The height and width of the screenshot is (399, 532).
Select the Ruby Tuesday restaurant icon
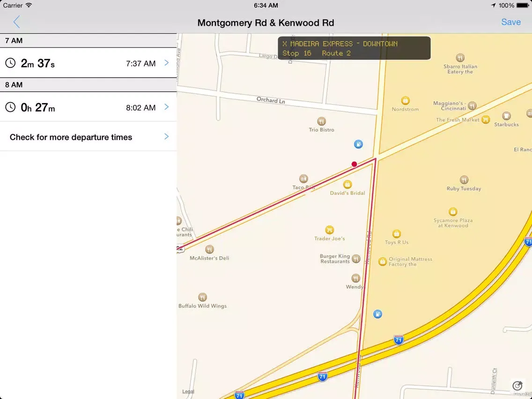464,180
